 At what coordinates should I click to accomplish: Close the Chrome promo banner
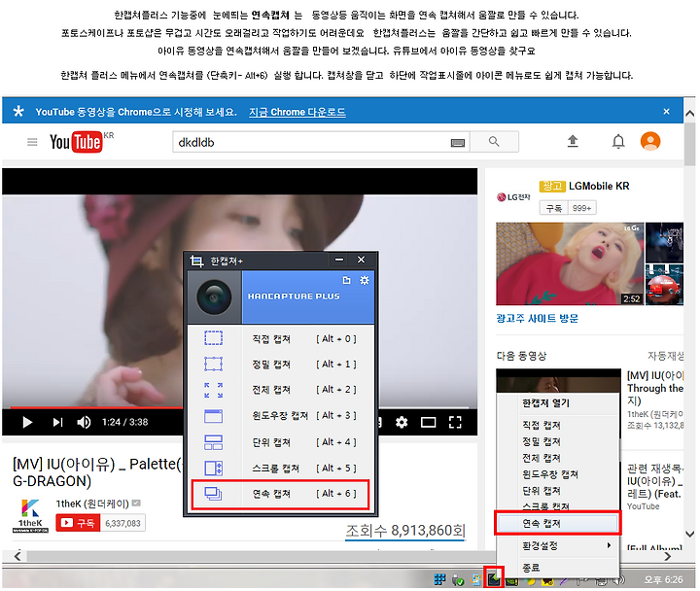coord(667,111)
